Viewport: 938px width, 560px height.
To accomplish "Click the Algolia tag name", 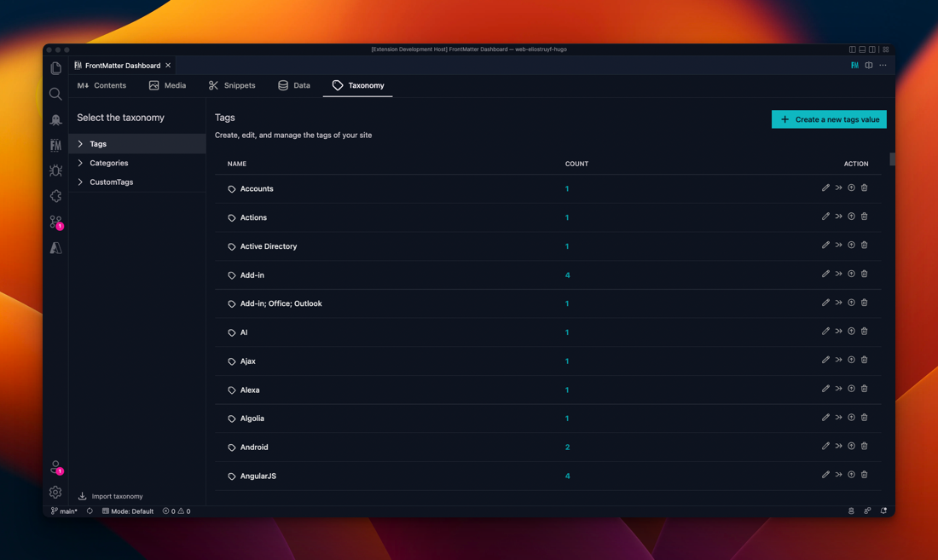I will point(252,419).
